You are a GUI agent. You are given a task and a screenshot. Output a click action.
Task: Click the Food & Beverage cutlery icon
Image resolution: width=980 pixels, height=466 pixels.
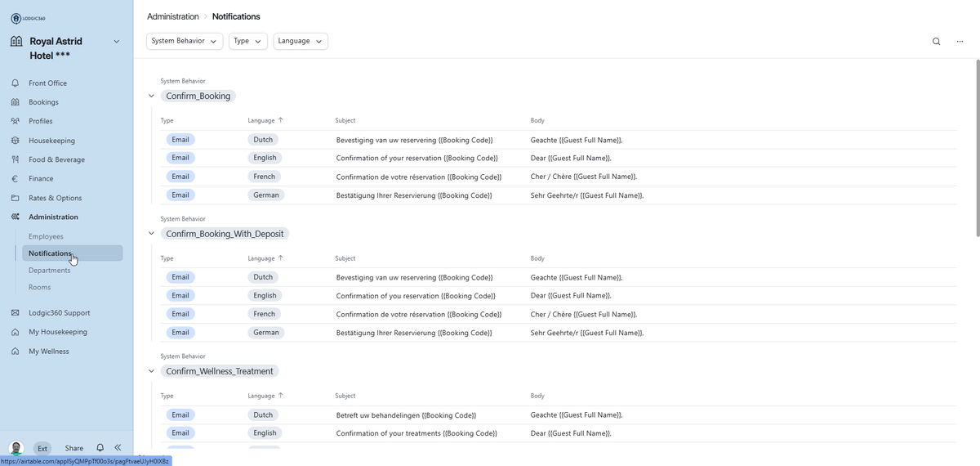coord(15,159)
